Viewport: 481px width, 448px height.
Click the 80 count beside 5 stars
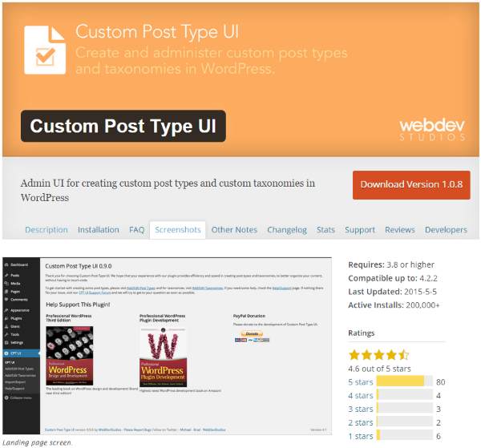pos(440,382)
